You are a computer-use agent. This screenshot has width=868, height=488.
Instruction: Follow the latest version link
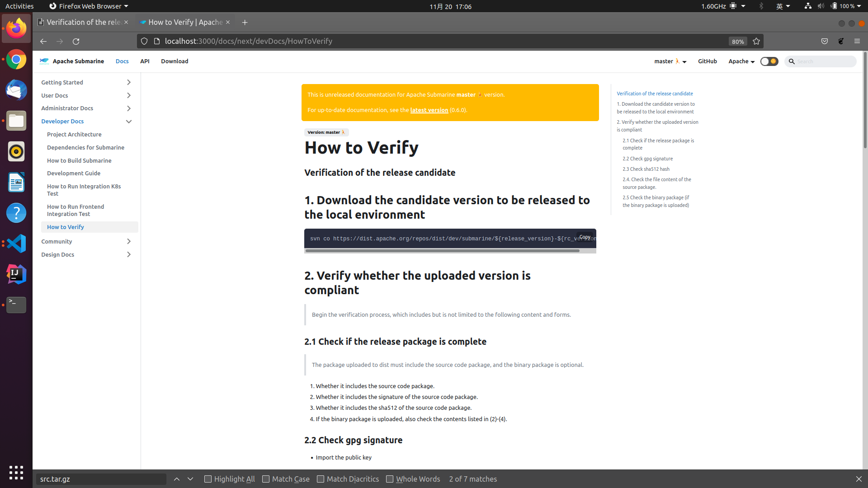(429, 110)
